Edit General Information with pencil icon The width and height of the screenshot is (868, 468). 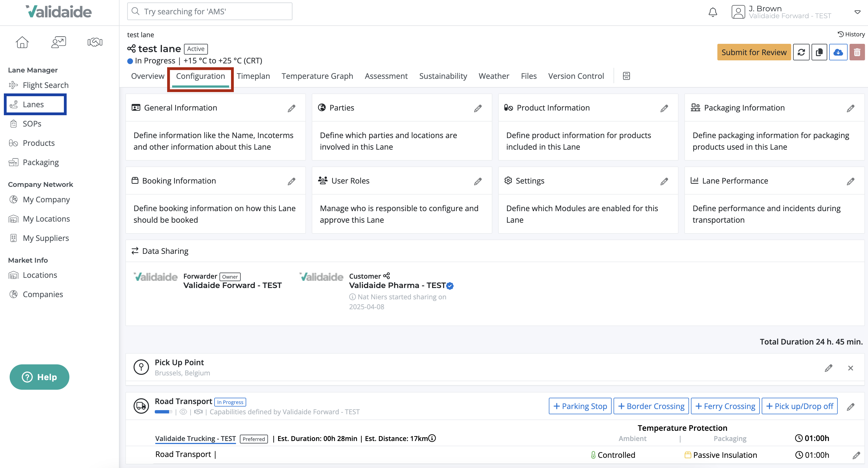(x=291, y=108)
